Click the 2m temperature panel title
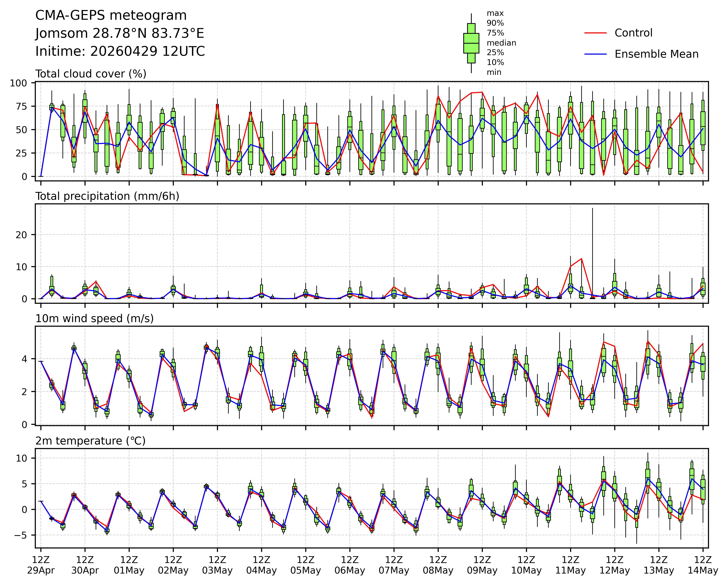The height and width of the screenshot is (585, 728). coord(91,441)
